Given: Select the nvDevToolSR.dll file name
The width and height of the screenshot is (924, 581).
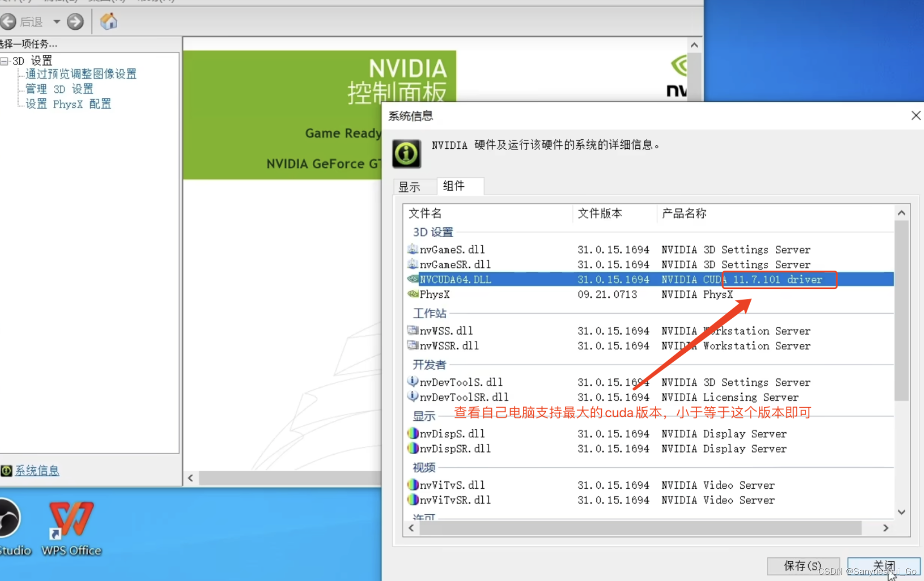Looking at the screenshot, I should pyautogui.click(x=464, y=397).
